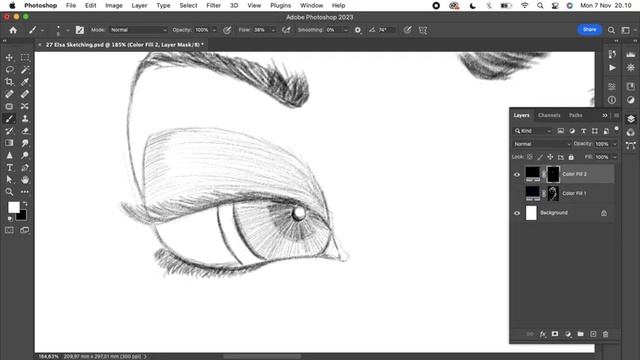Screen dimensions: 640x360
Task: Select the Gradient tool
Action: coord(9,143)
